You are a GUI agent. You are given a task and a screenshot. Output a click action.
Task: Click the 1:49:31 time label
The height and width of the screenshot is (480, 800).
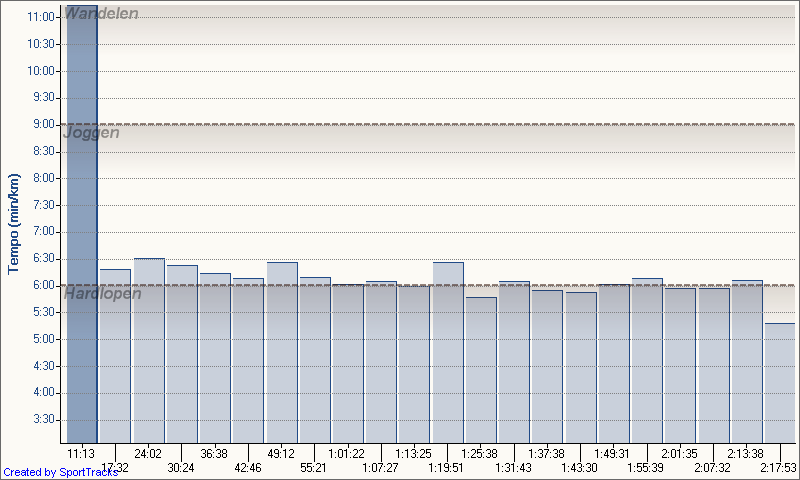pos(612,453)
